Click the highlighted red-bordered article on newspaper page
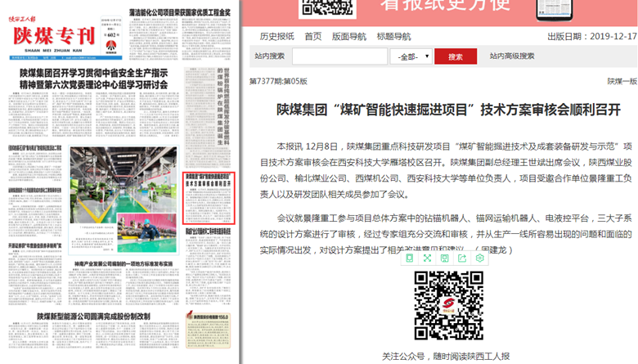Image resolution: width=638 pixels, height=364 pixels. (x=209, y=198)
